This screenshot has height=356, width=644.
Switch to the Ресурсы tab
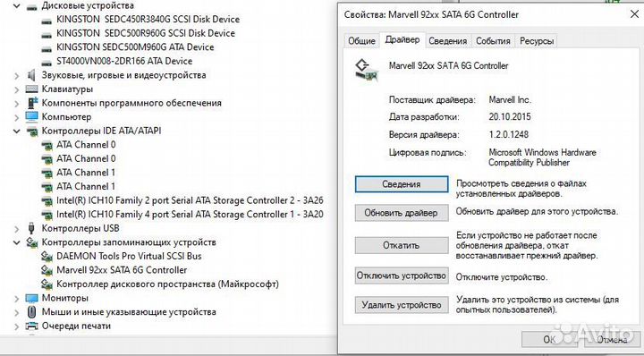(537, 41)
